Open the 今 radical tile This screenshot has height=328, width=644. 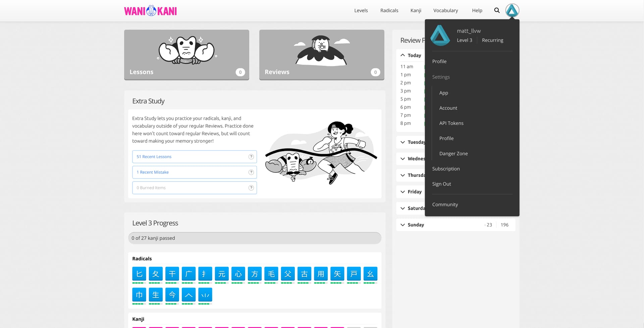[172, 295]
